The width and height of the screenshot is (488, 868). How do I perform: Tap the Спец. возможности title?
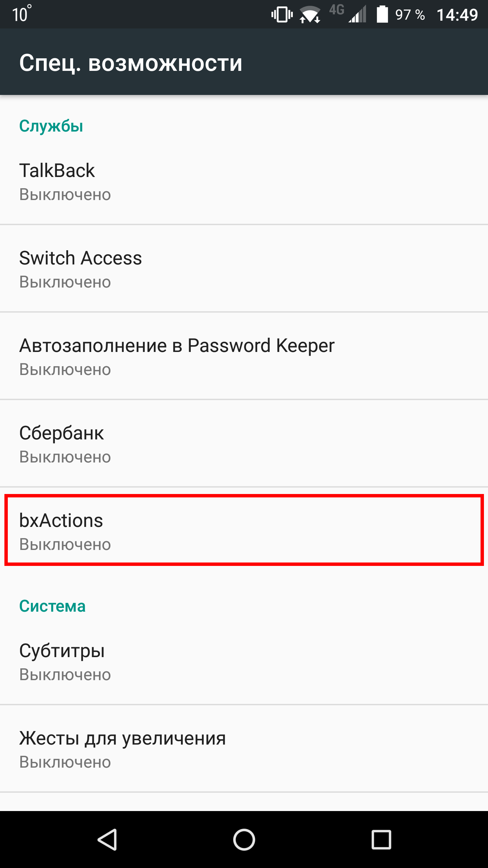click(x=131, y=63)
